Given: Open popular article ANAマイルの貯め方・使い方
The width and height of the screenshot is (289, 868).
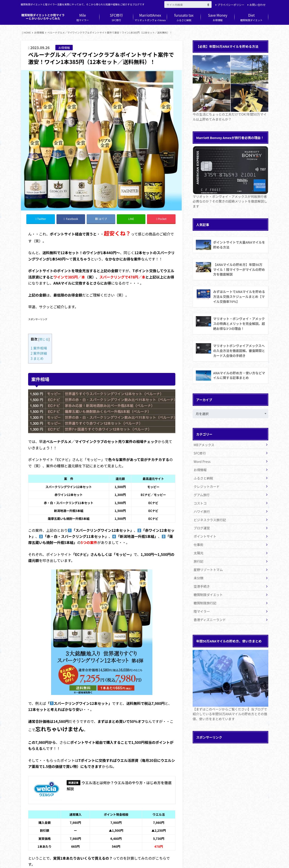Looking at the screenshot, I should 230,375.
